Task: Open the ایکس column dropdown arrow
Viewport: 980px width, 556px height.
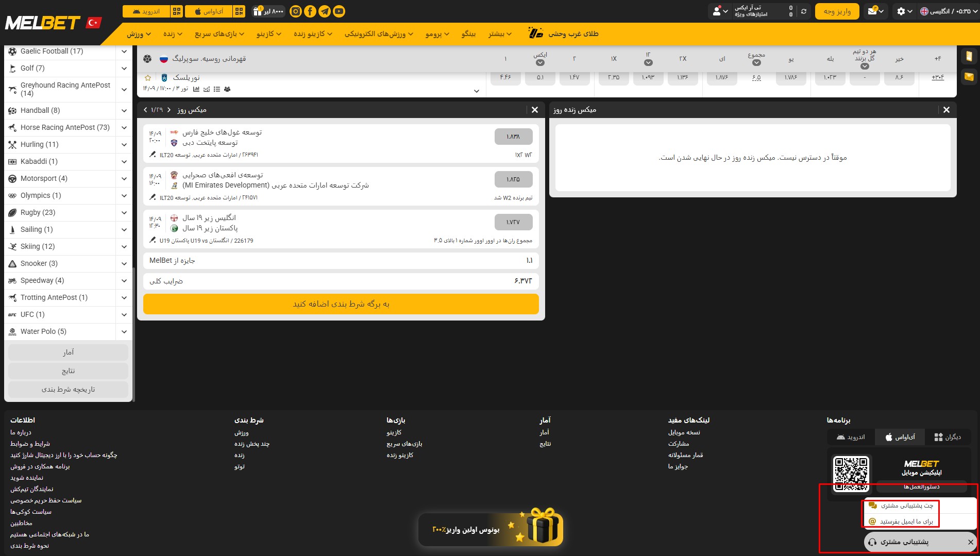Action: pyautogui.click(x=540, y=63)
